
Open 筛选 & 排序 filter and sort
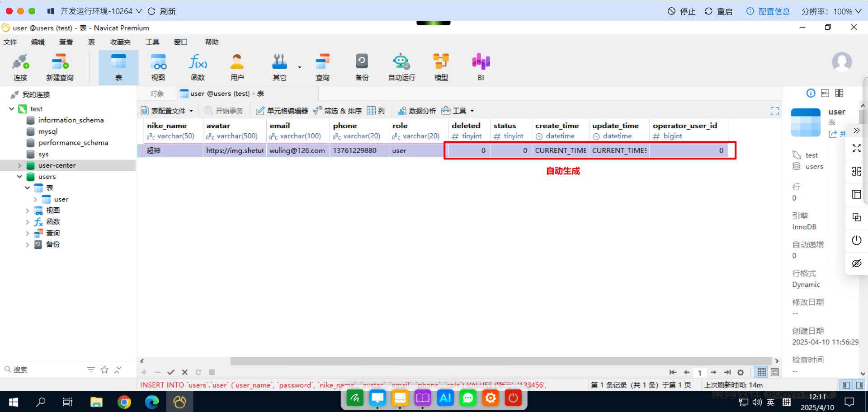coord(338,111)
